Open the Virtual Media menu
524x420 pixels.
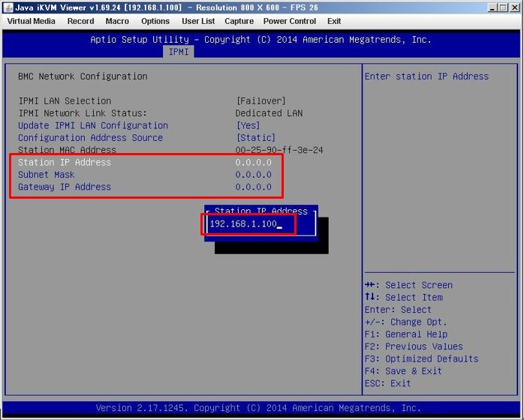point(31,21)
